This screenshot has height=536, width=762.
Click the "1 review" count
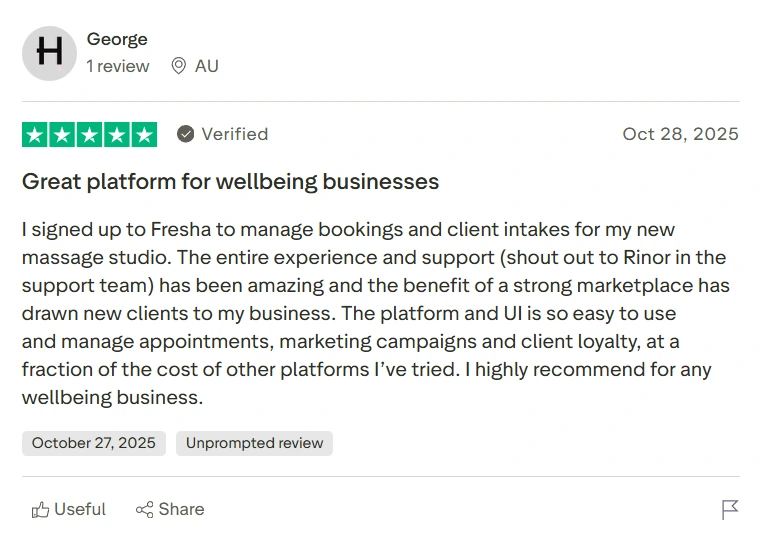118,66
